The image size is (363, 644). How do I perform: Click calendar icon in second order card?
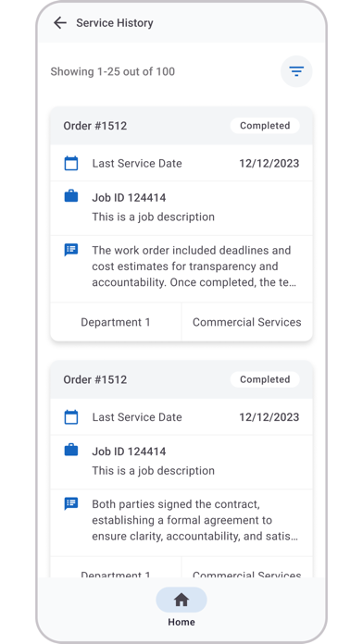tap(71, 417)
